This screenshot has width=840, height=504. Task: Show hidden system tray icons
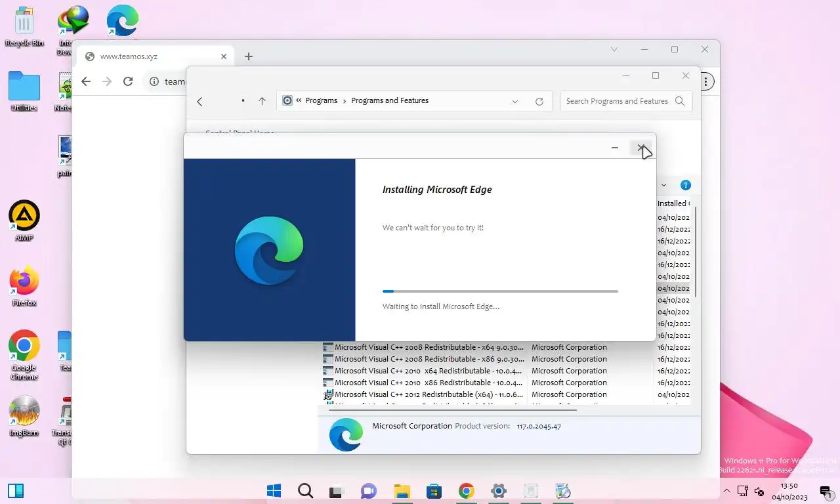[726, 491]
